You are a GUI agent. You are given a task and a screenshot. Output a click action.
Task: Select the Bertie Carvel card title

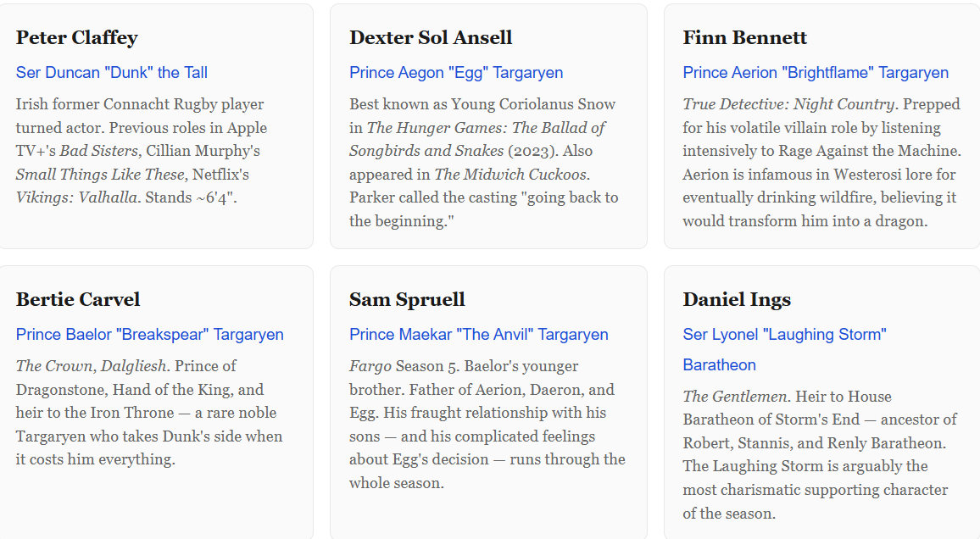click(78, 299)
